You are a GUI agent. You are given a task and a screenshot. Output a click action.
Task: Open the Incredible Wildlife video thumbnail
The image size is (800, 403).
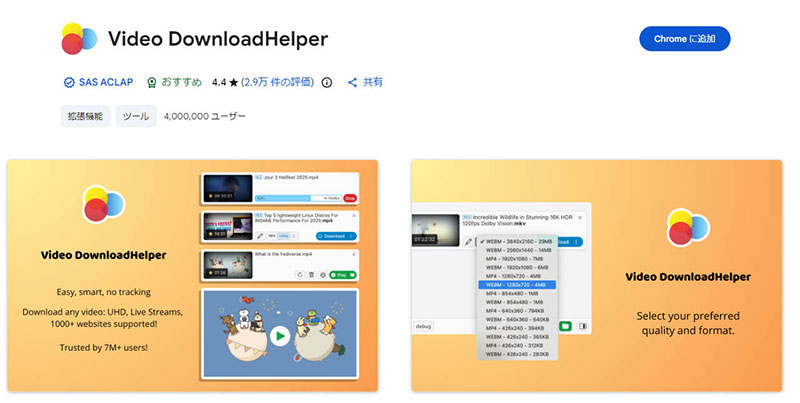(x=435, y=230)
